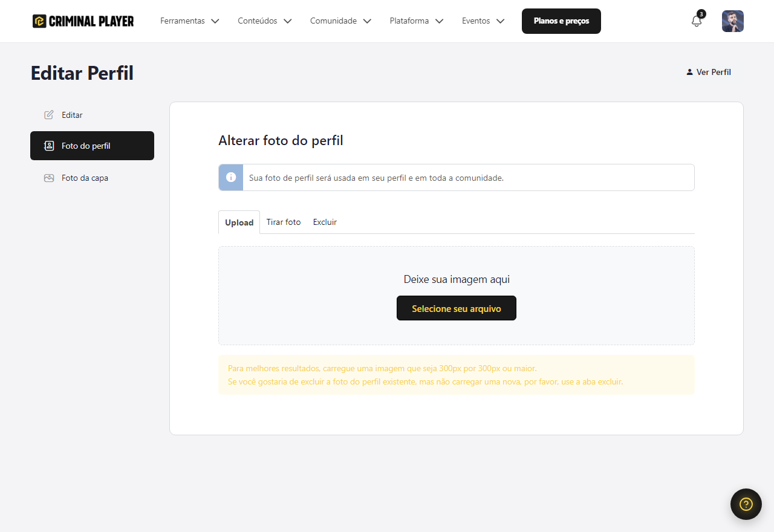Expand the Eventos dropdown menu
Image resolution: width=774 pixels, height=532 pixels.
(x=483, y=21)
